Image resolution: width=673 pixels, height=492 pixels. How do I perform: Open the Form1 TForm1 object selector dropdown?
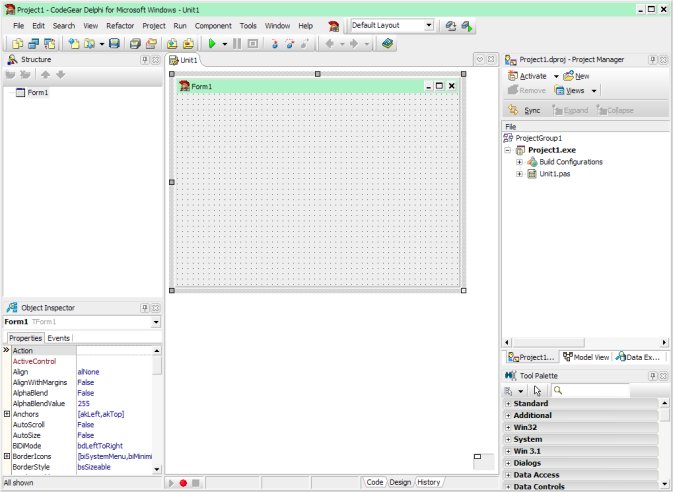pos(156,322)
